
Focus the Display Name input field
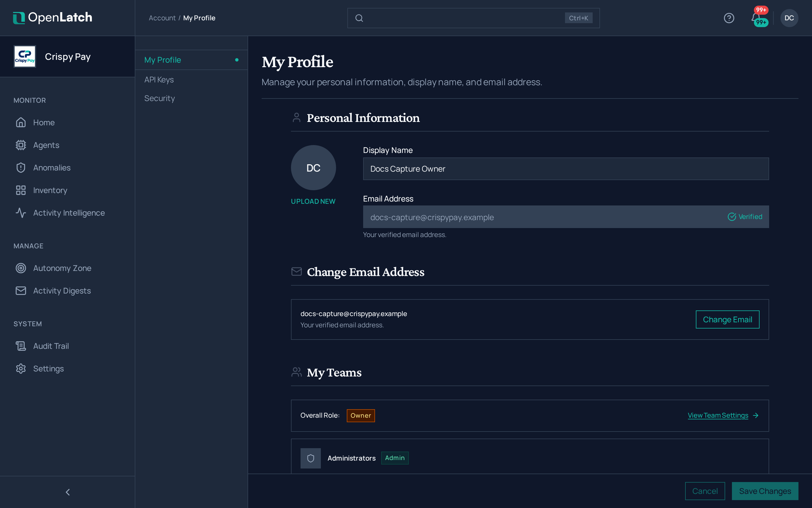[566, 169]
